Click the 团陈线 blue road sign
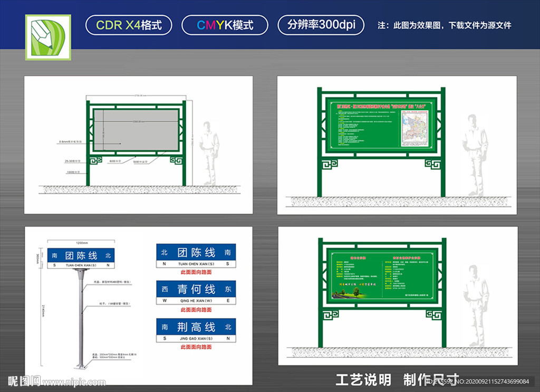The width and height of the screenshot is (540, 392). 196,253
